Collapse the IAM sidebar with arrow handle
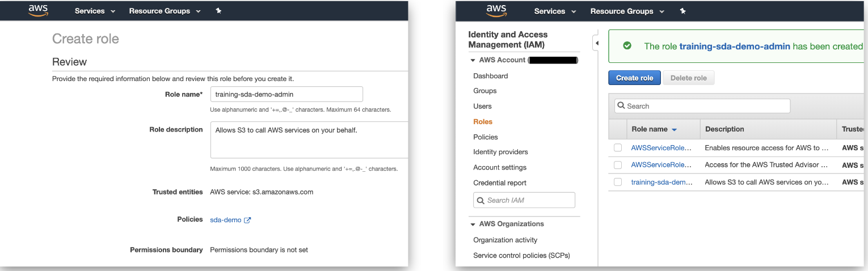Image resolution: width=868 pixels, height=271 pixels. [596, 43]
